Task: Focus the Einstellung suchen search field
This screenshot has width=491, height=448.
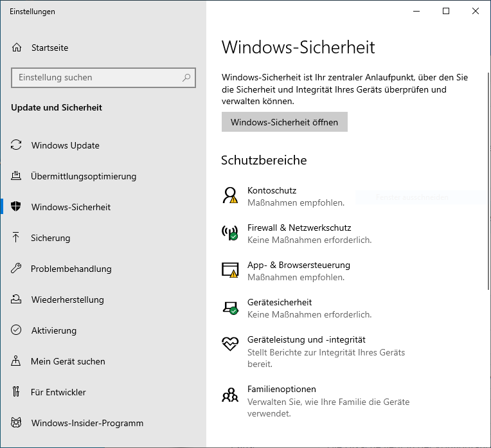Action: click(x=103, y=77)
